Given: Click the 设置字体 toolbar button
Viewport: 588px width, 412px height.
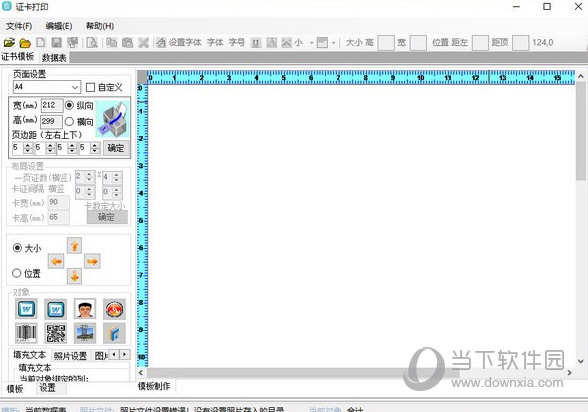Looking at the screenshot, I should (179, 43).
